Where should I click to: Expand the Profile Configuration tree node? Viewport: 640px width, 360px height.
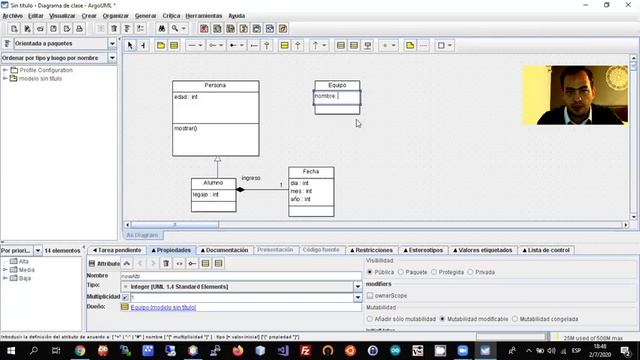[5, 70]
